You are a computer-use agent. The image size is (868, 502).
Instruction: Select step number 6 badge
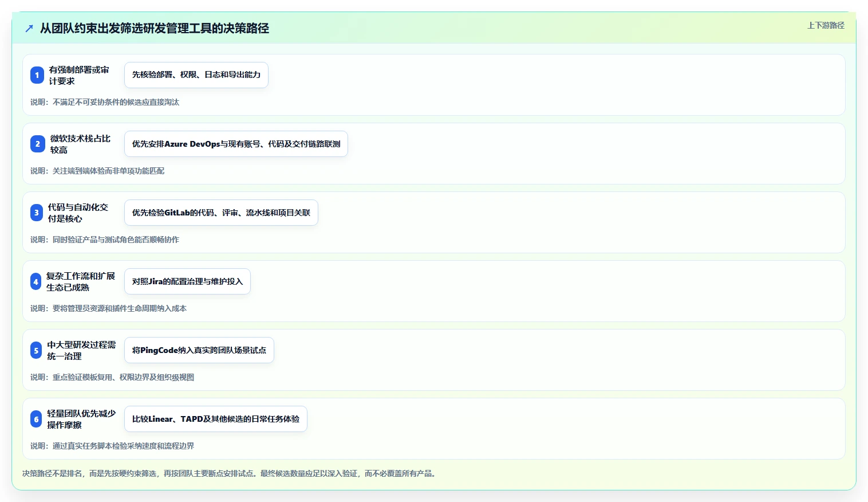tap(36, 419)
